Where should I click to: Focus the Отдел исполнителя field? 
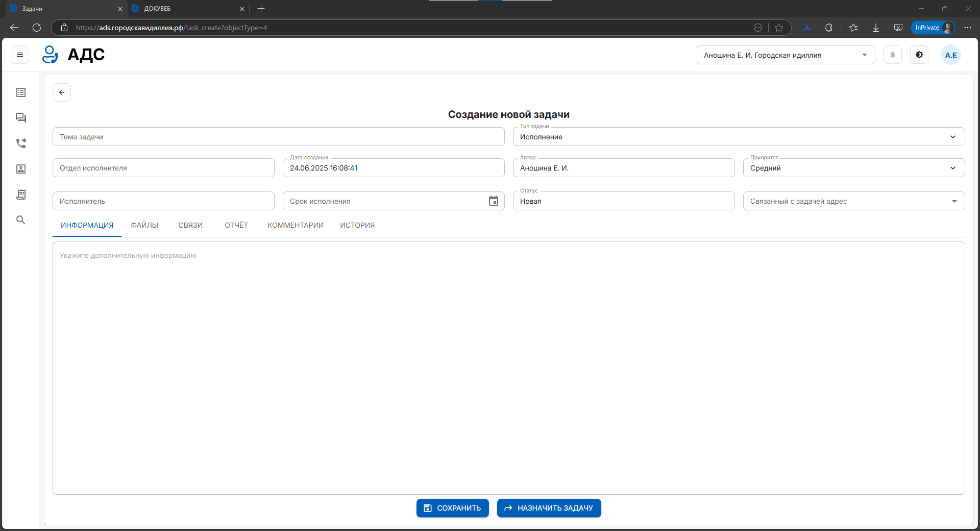(163, 168)
